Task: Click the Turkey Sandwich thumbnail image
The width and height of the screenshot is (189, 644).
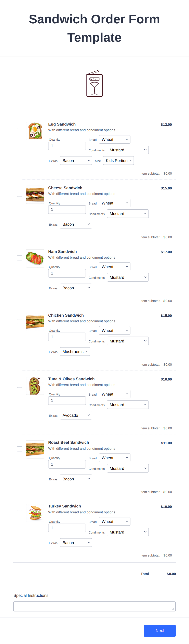Action: point(35,513)
